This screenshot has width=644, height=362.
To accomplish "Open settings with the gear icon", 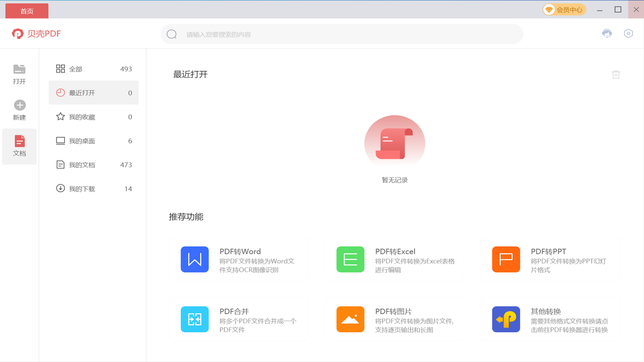I will pos(628,33).
